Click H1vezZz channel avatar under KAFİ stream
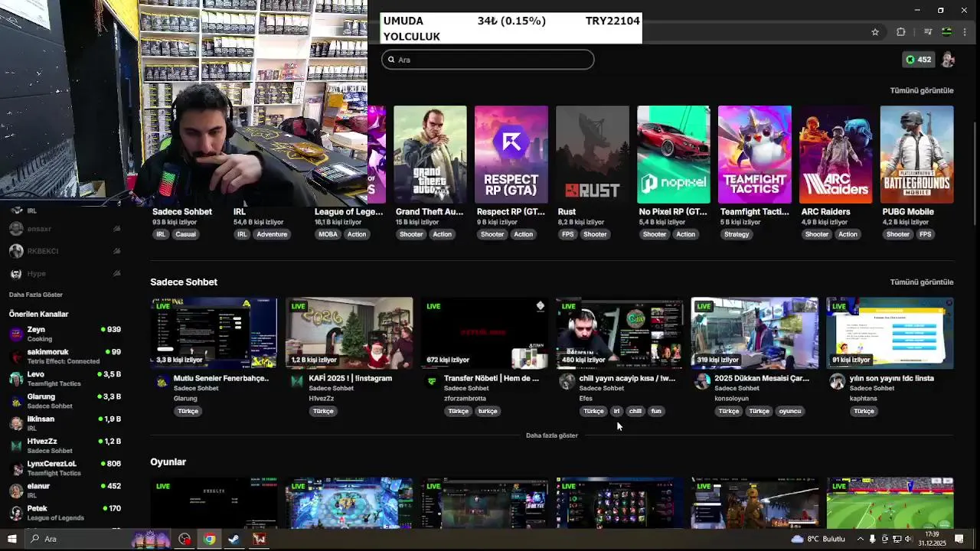 pos(297,382)
